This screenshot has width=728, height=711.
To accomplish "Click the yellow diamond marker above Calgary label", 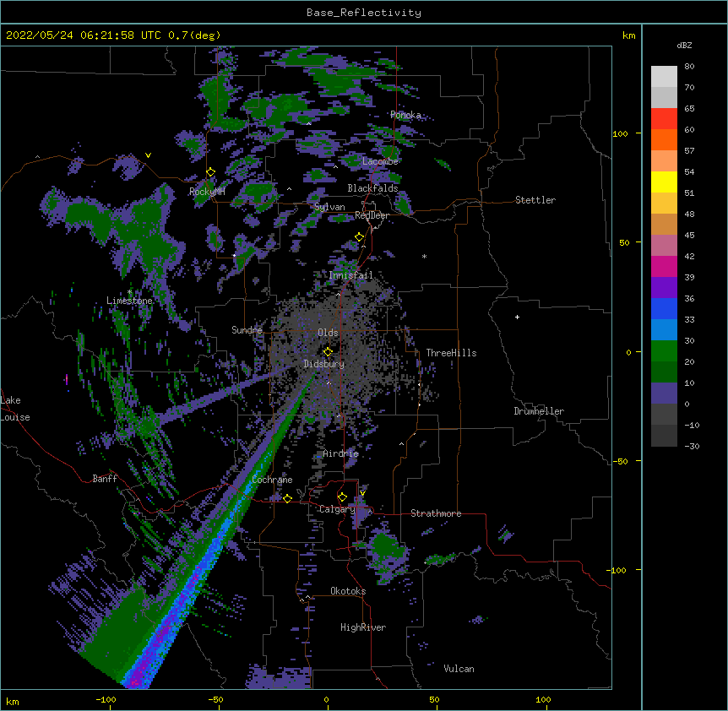I will pyautogui.click(x=342, y=497).
